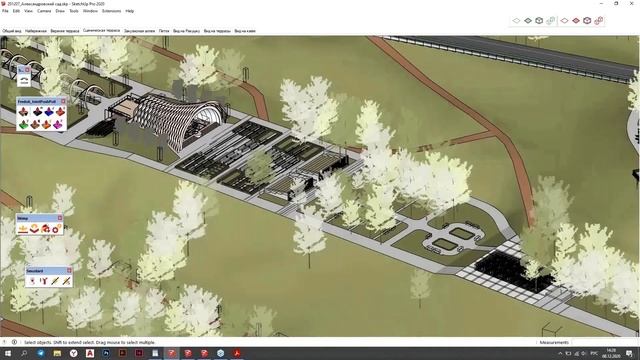Select the green JointPushPull tool icon
This screenshot has width=640, height=360.
coord(24,124)
